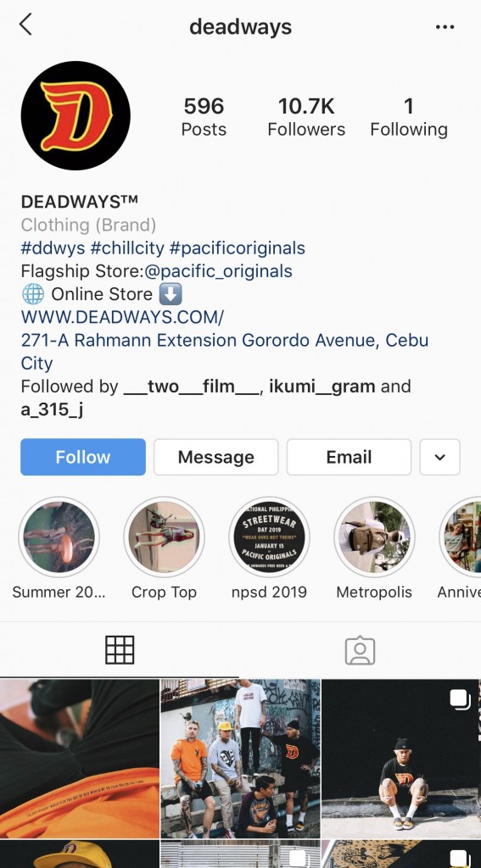This screenshot has height=868, width=481.
Task: Switch to the tagged photos tab
Action: coord(361,650)
